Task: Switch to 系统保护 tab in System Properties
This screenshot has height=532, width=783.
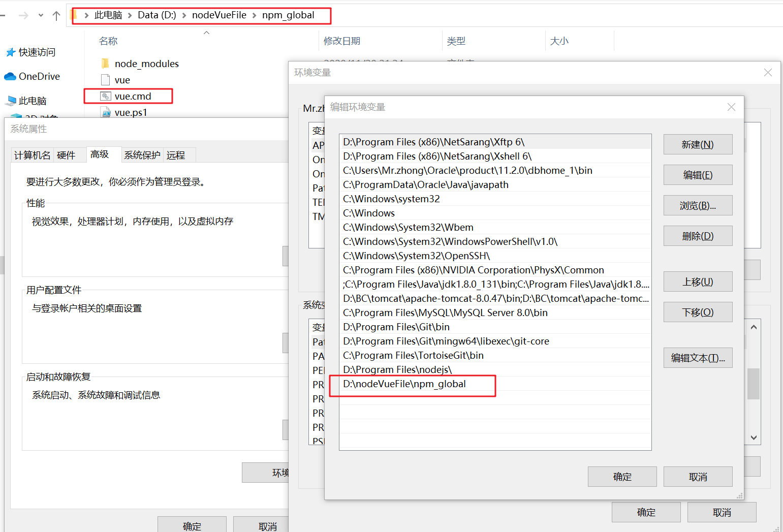Action: [x=142, y=155]
